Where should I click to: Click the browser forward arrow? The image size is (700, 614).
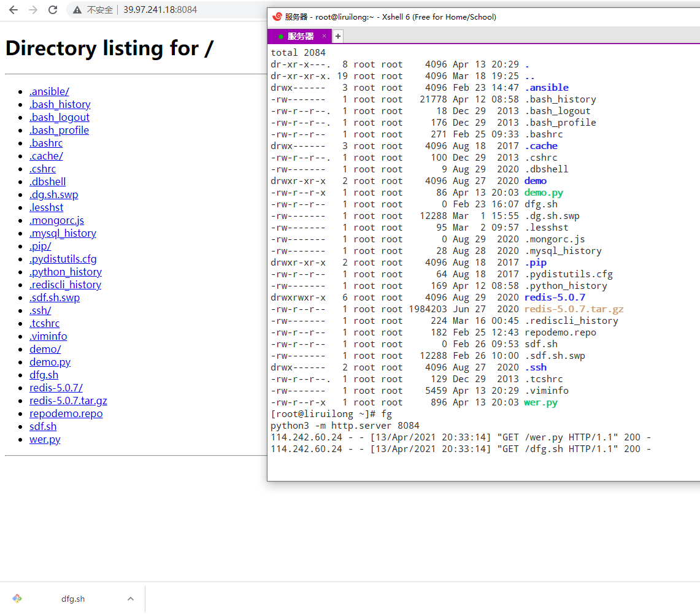click(x=33, y=10)
